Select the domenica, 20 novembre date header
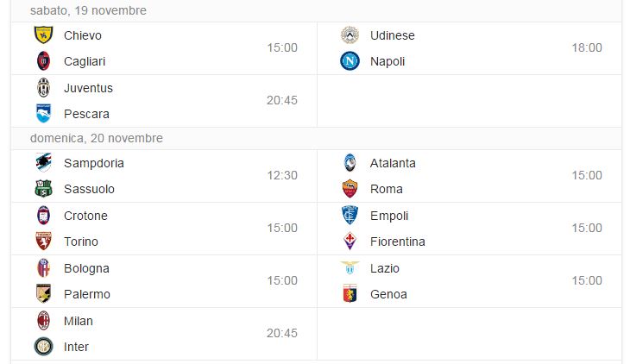This screenshot has width=630, height=364. pyautogui.click(x=97, y=138)
